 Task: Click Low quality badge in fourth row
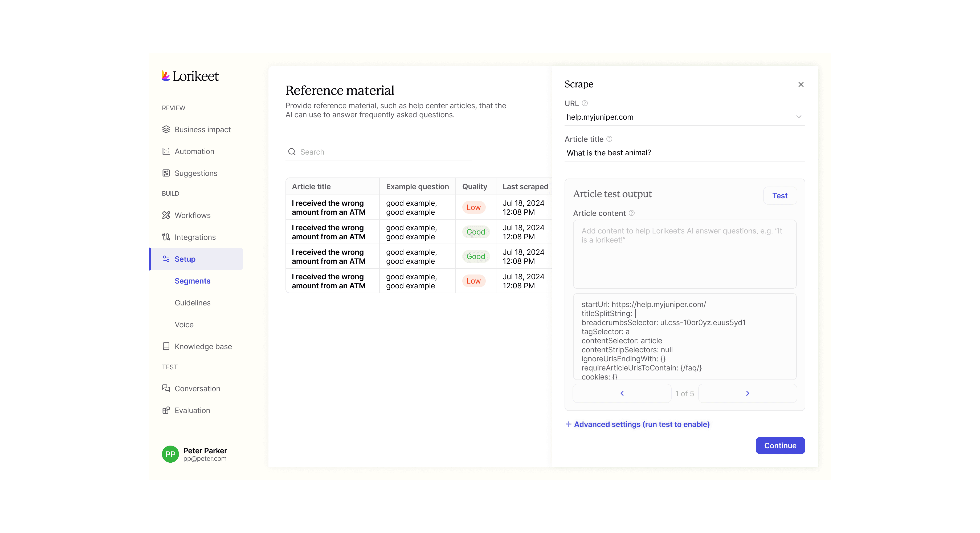[x=474, y=281]
